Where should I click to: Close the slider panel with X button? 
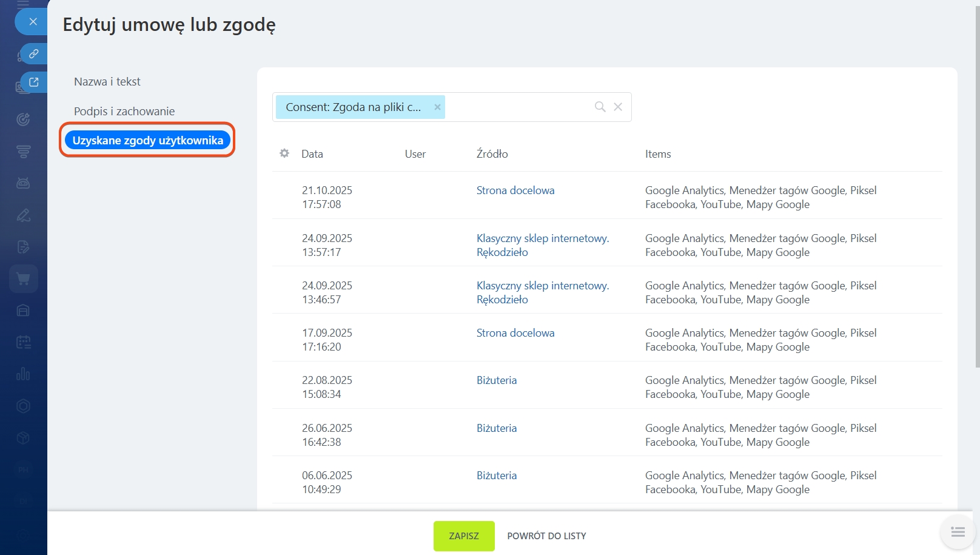pos(33,22)
